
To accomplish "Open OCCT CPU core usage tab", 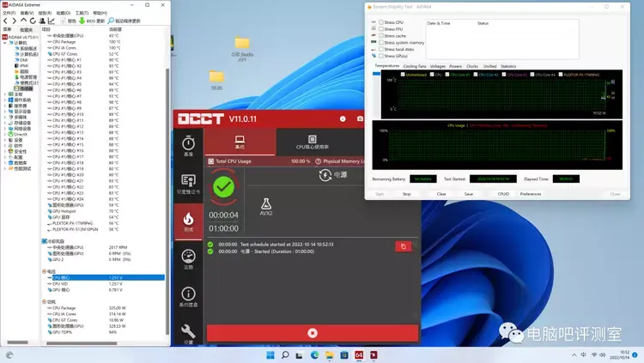I will (x=313, y=142).
